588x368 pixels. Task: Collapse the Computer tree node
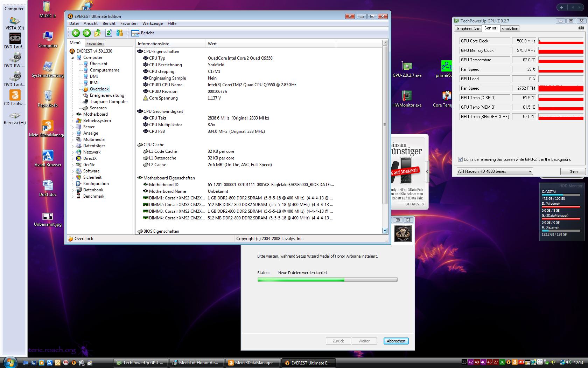click(73, 57)
